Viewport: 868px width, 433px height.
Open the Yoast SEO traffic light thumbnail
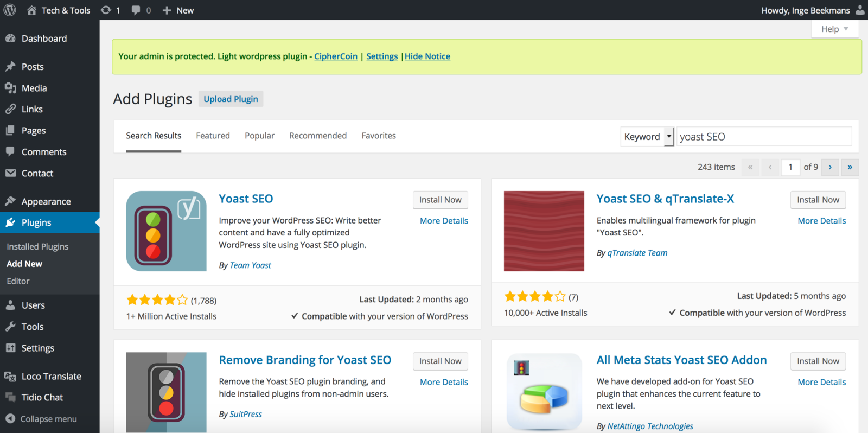click(x=166, y=231)
